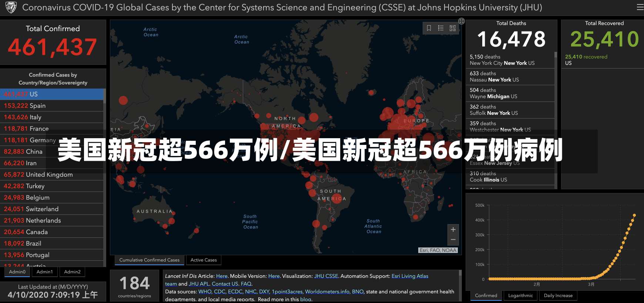Select the 20,654 Canada row

coord(52,232)
